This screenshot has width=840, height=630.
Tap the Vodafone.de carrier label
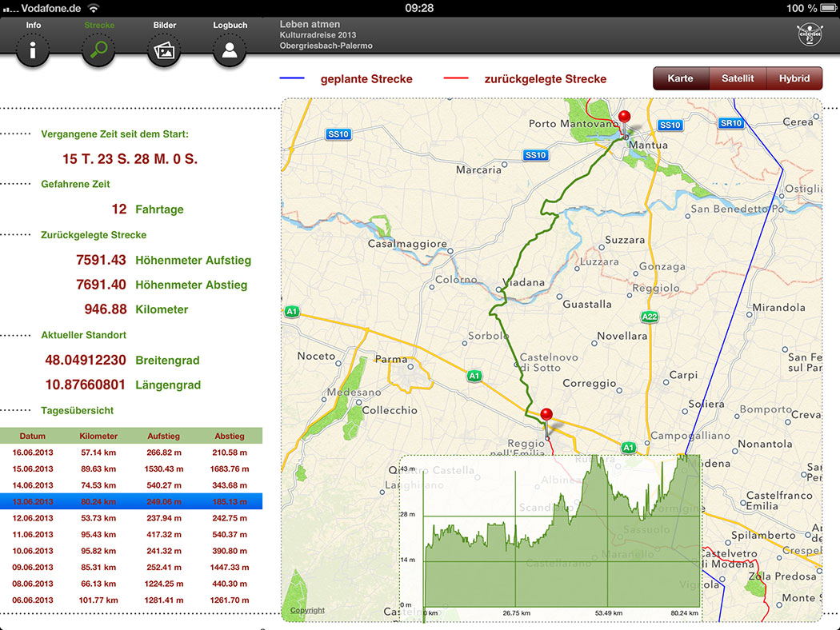click(51, 9)
